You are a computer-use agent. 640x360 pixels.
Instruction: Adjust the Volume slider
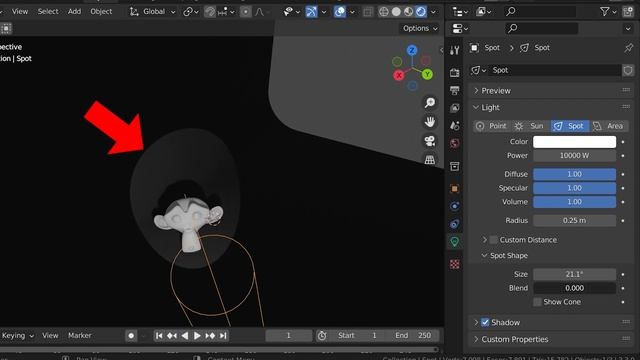574,202
